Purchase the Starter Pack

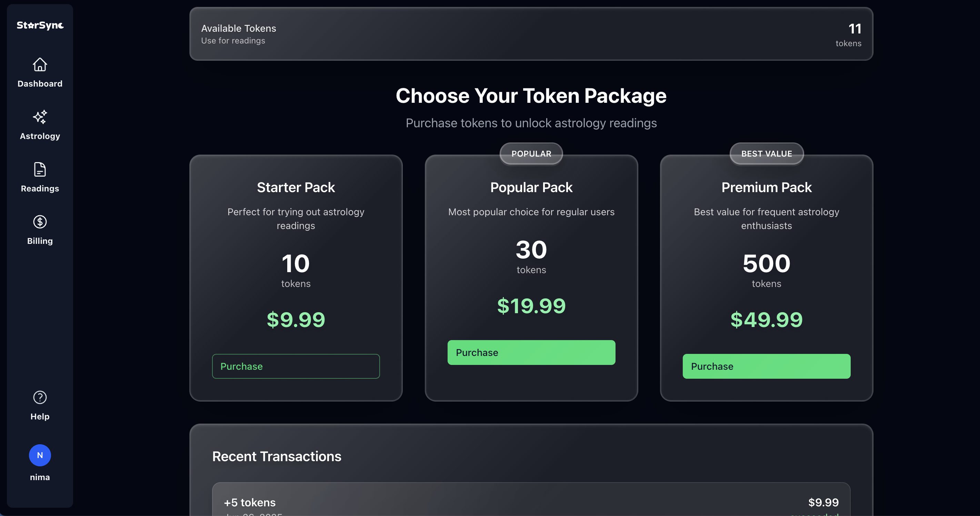[x=296, y=366]
